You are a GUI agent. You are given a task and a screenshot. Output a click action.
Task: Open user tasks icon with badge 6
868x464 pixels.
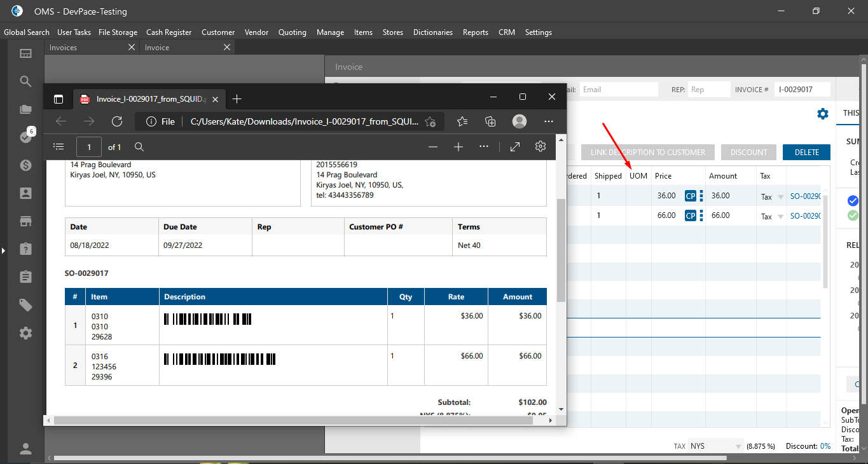(25, 137)
